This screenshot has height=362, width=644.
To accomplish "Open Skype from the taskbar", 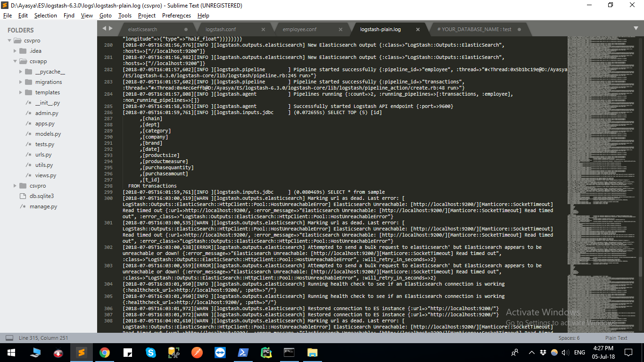I will point(151,352).
